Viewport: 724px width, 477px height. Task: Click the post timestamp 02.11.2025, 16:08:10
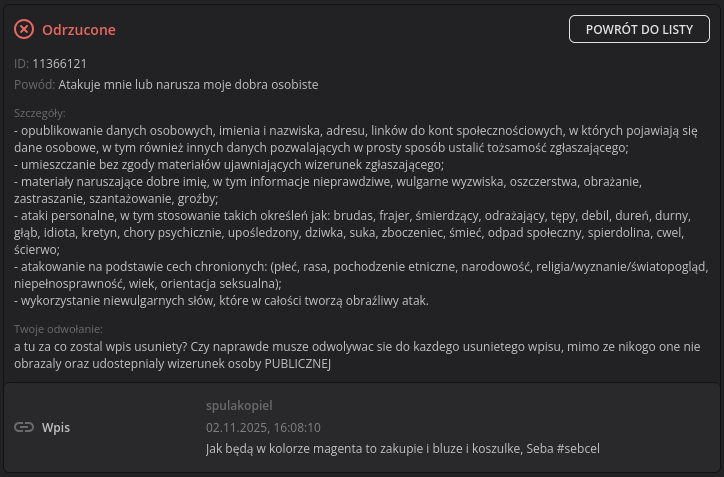[262, 427]
